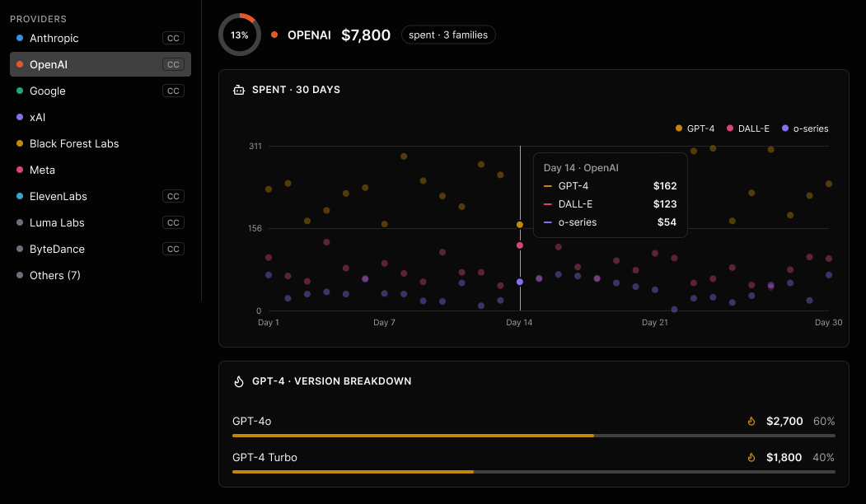Click the GPT-4 Turbo 40% progress bar
This screenshot has height=504, width=866.
[x=533, y=472]
